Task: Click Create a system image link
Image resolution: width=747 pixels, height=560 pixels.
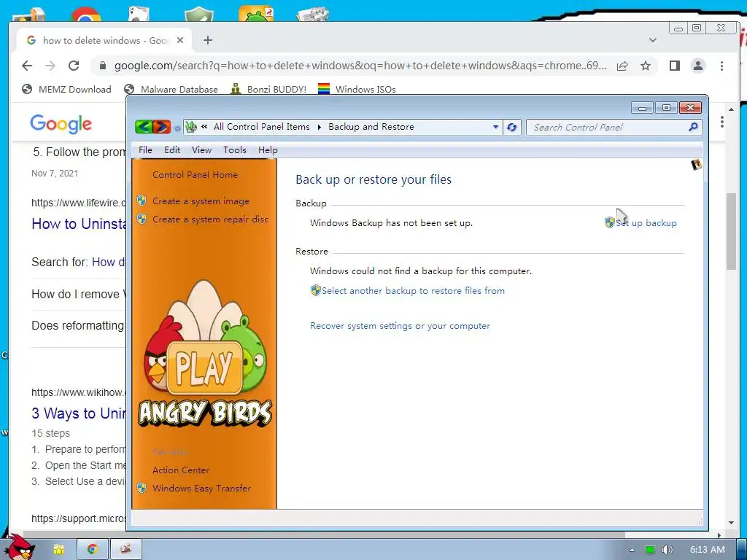Action: click(201, 201)
